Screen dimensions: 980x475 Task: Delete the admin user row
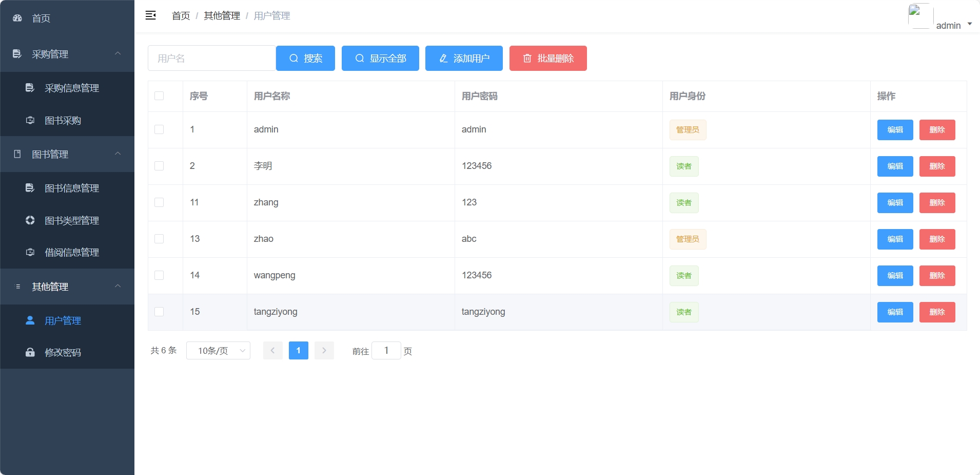(x=937, y=130)
